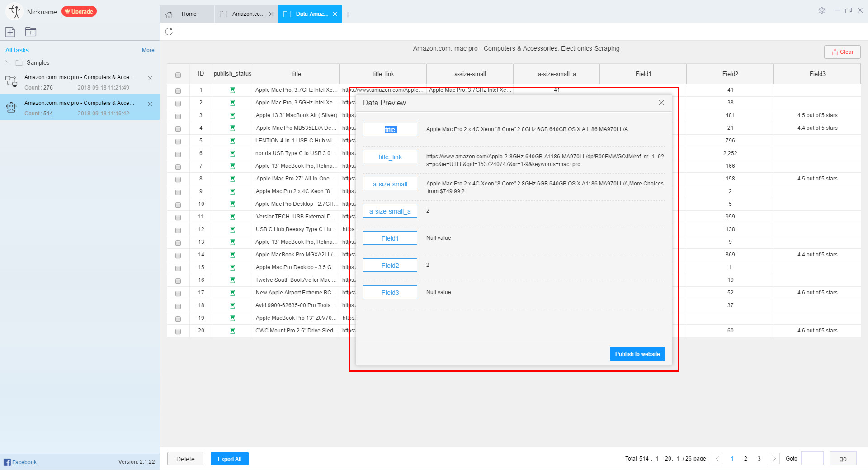Check the checkbox for row ID 12
The width and height of the screenshot is (868, 470).
178,230
